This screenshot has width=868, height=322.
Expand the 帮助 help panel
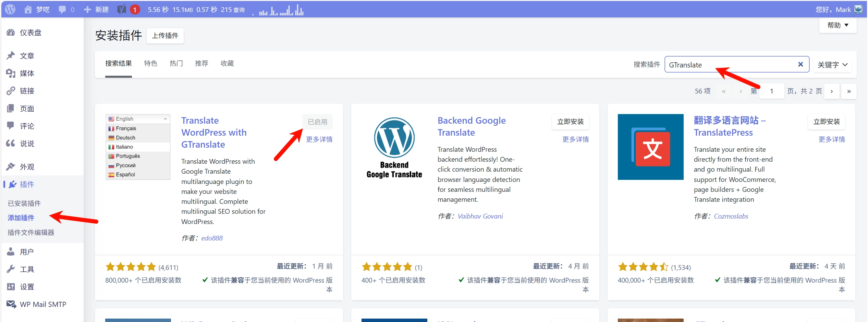pos(838,25)
